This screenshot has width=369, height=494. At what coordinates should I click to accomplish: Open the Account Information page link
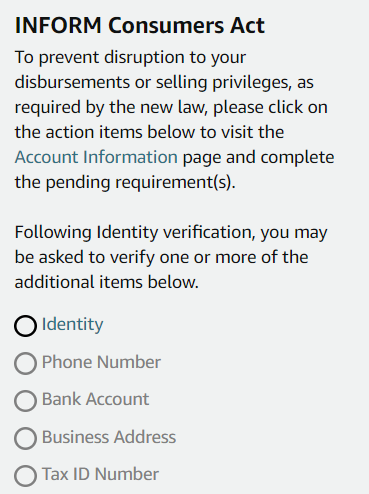click(96, 157)
